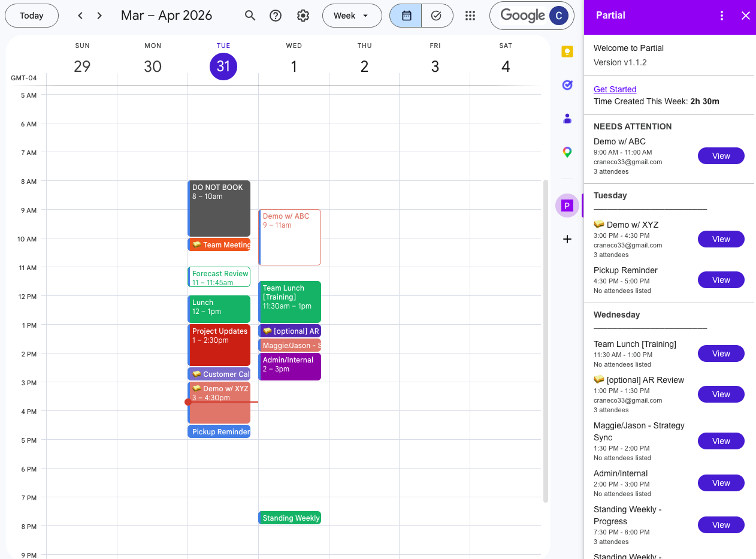Select Friday 3 date header
756x559 pixels.
coord(435,67)
